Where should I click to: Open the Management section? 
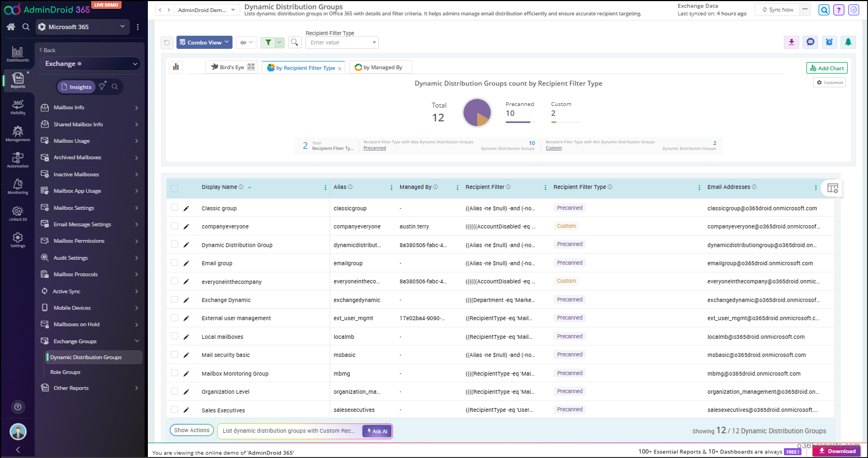tap(18, 133)
